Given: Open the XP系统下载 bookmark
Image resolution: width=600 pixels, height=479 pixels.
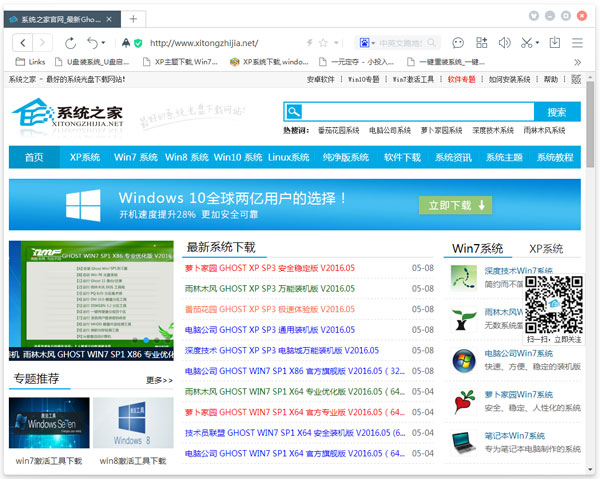Looking at the screenshot, I should coord(269,62).
